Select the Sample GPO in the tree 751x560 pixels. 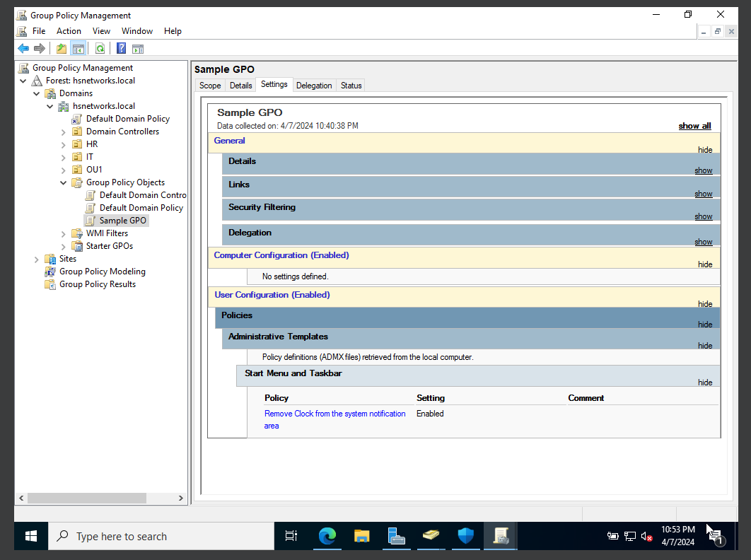tap(122, 220)
